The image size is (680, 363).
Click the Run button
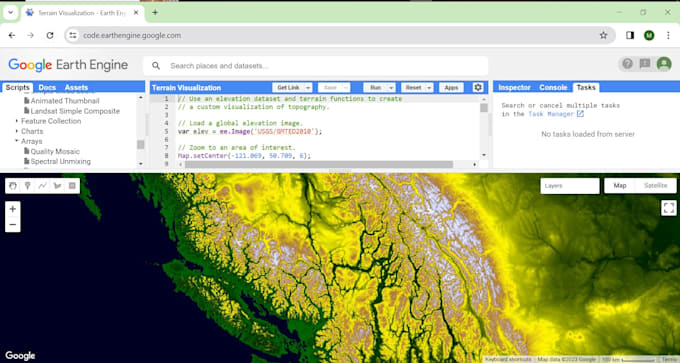tap(376, 88)
